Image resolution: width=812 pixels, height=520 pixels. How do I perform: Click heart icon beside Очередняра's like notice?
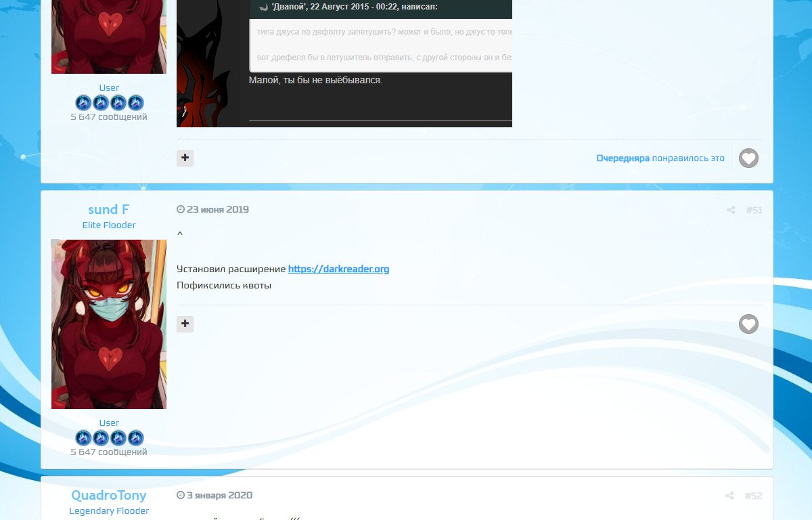click(x=748, y=158)
